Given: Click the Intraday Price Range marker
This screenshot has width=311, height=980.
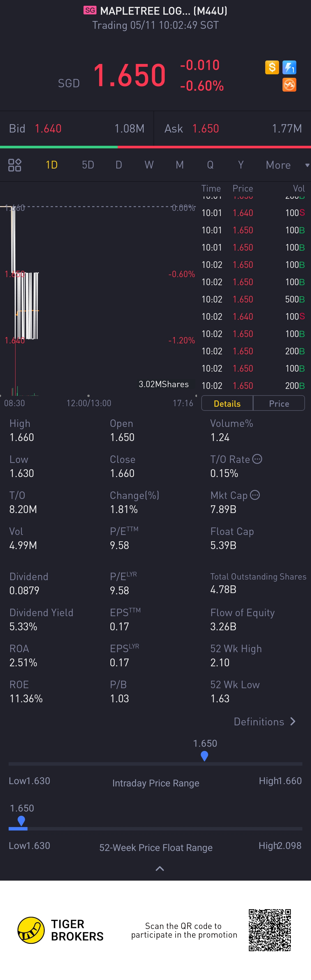Looking at the screenshot, I should [x=204, y=756].
